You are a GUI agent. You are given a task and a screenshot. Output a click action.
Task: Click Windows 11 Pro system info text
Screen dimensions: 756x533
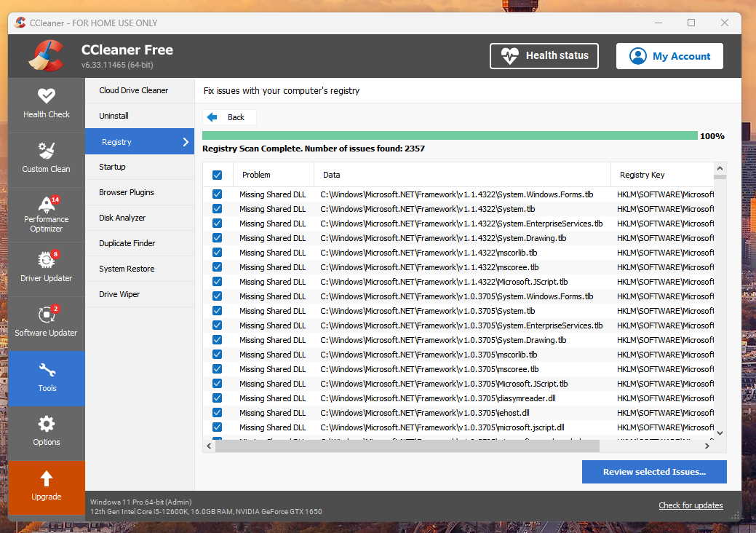pyautogui.click(x=140, y=502)
